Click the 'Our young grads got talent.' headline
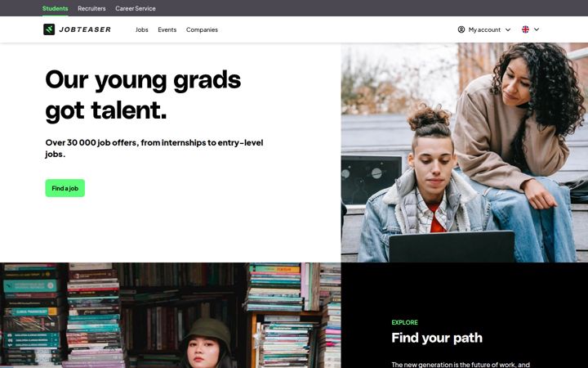 (x=143, y=96)
